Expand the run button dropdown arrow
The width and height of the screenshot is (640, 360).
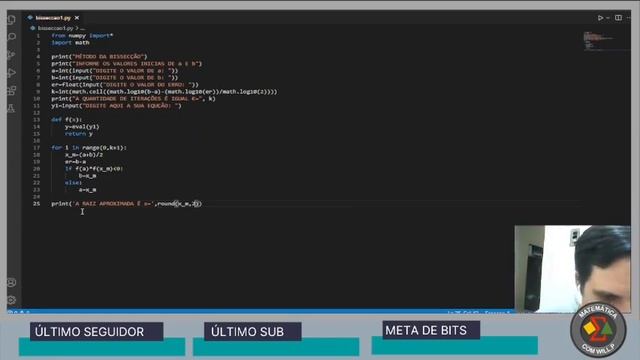point(608,18)
